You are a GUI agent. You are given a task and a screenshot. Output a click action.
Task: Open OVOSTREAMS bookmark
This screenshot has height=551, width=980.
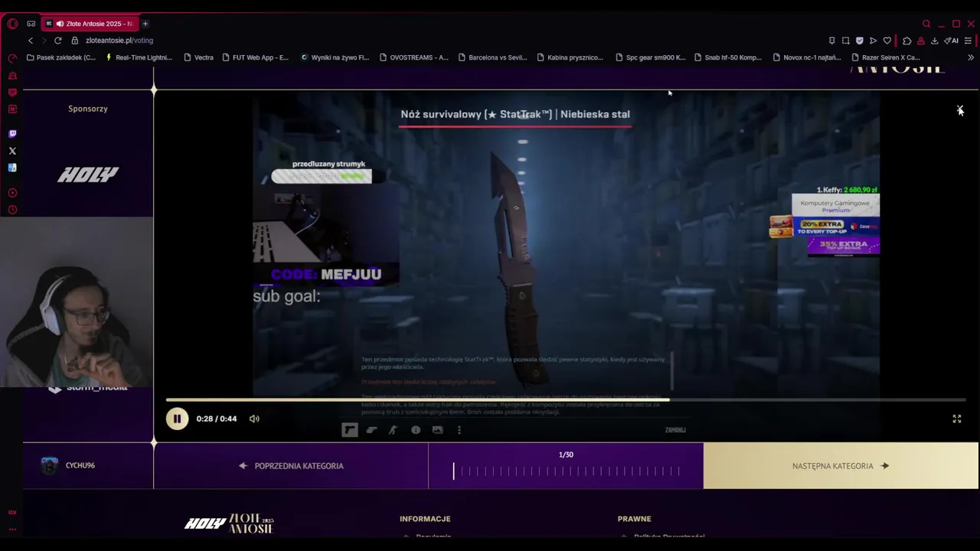point(414,57)
